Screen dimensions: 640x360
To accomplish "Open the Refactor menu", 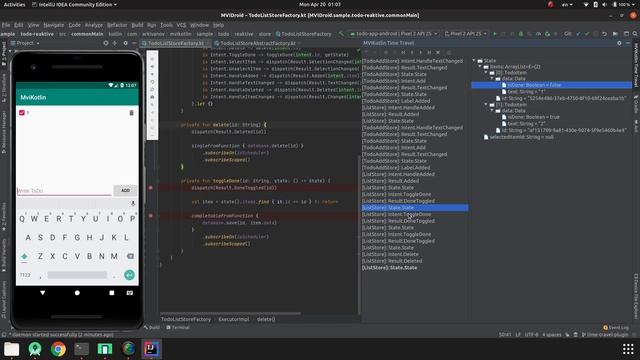I will (117, 25).
